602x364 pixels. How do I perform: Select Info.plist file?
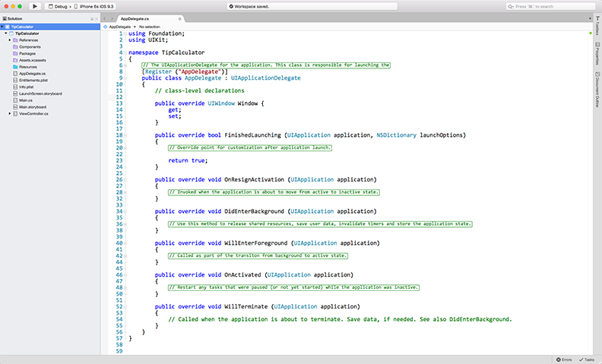coord(27,87)
